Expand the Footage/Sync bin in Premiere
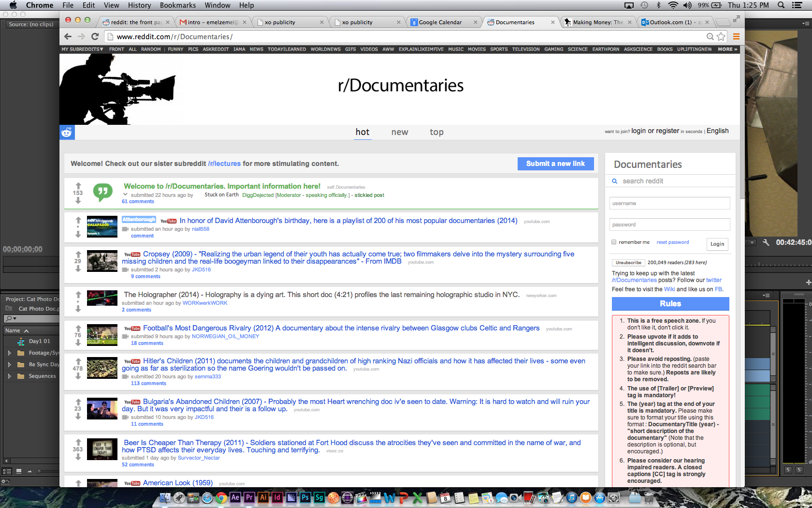The width and height of the screenshot is (812, 508). point(9,353)
